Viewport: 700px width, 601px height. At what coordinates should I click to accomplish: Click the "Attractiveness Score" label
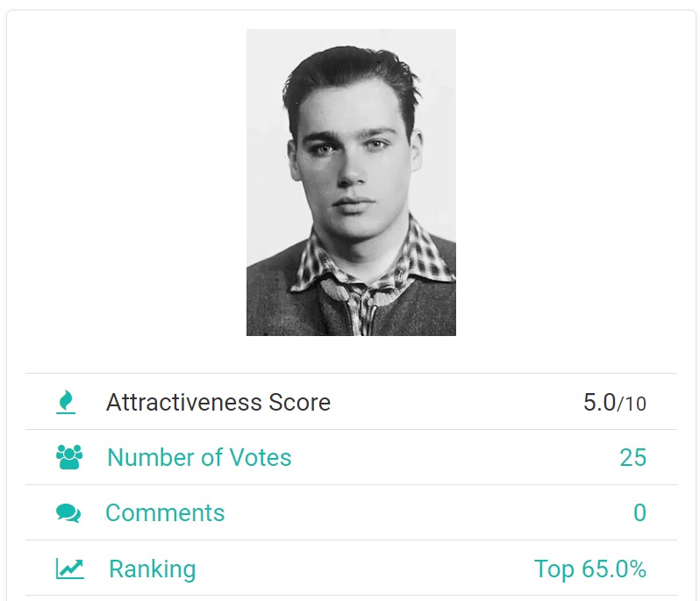pos(218,403)
